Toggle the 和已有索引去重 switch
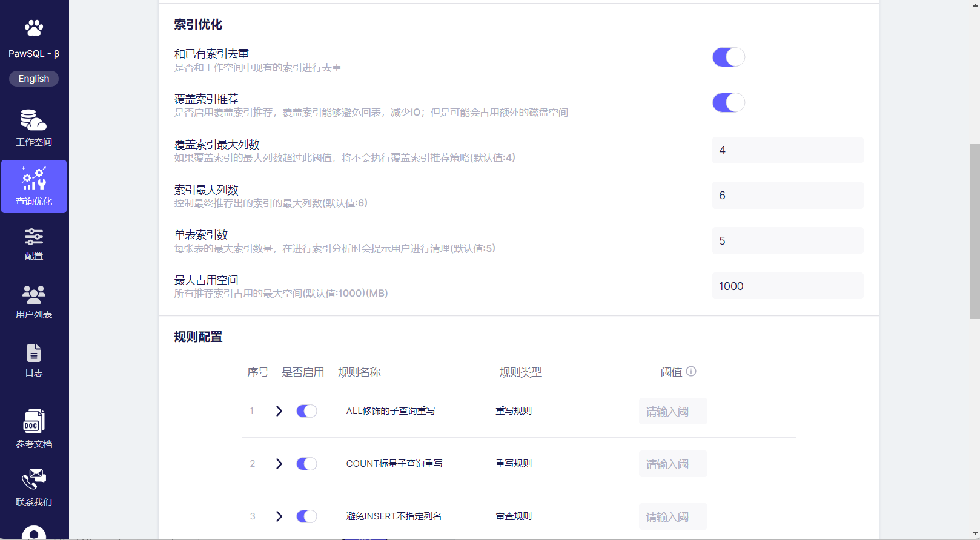Viewport: 980px width, 540px height. coord(728,58)
